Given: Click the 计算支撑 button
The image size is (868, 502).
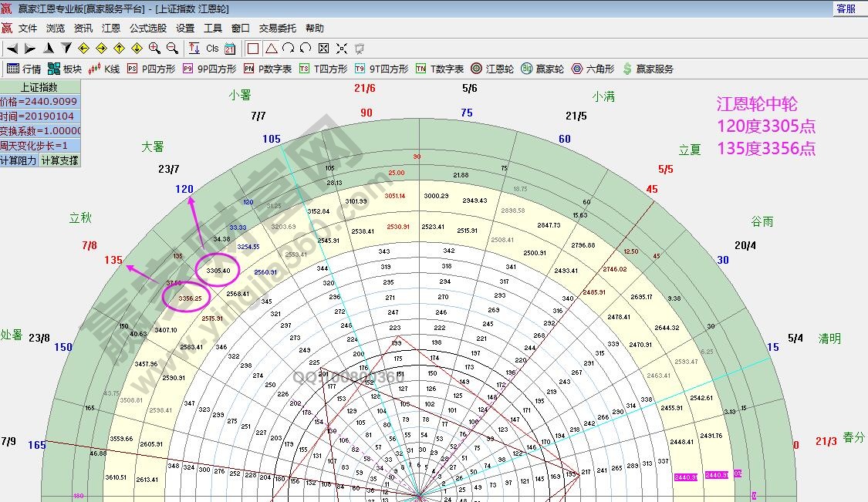Looking at the screenshot, I should (59, 160).
